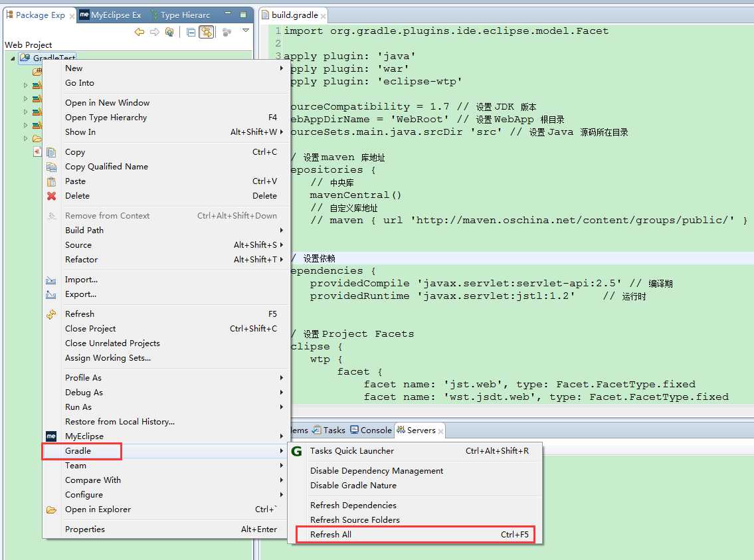Select Disable Dependency Management
Image resolution: width=754 pixels, height=560 pixels.
[x=415, y=470]
